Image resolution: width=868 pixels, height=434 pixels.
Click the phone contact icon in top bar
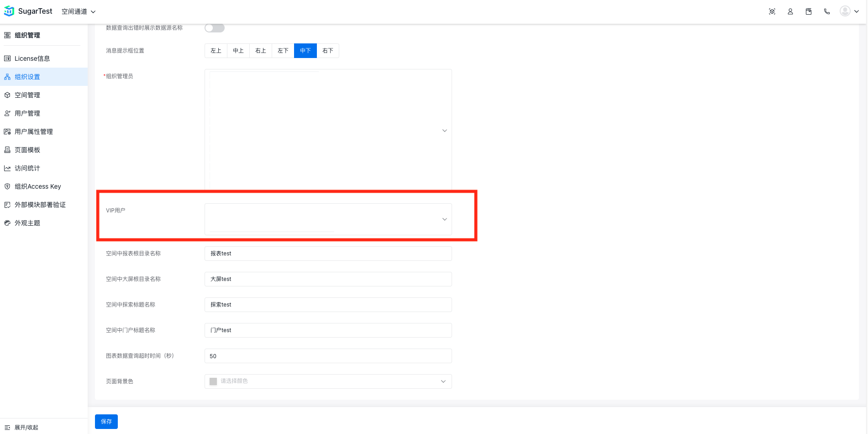[827, 11]
